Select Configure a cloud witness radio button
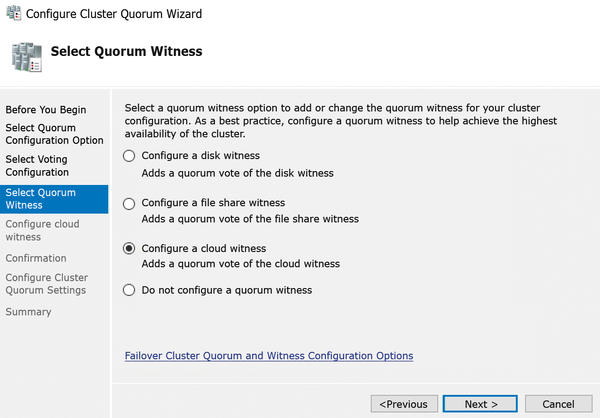 [x=129, y=248]
